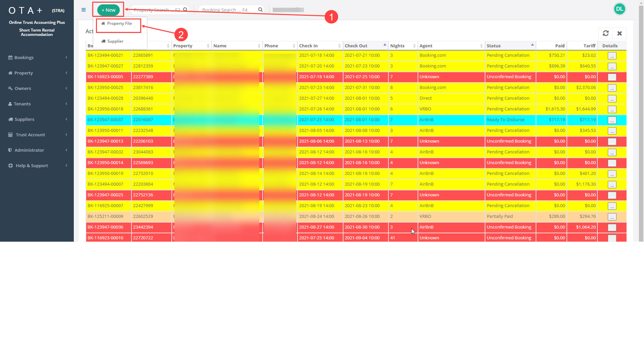The width and height of the screenshot is (644, 338).
Task: Click booking number BK-123494-00028
Action: (105, 98)
